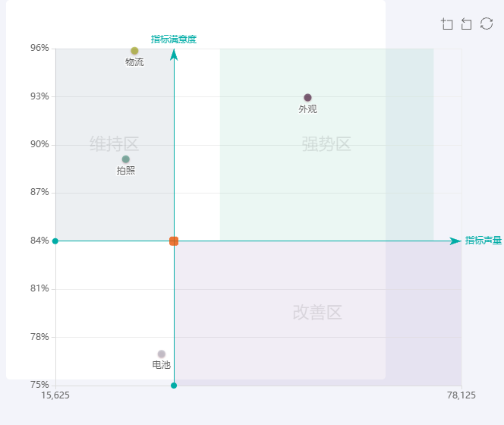Activate the area zoom tool icon
This screenshot has width=504, height=425.
(x=447, y=24)
